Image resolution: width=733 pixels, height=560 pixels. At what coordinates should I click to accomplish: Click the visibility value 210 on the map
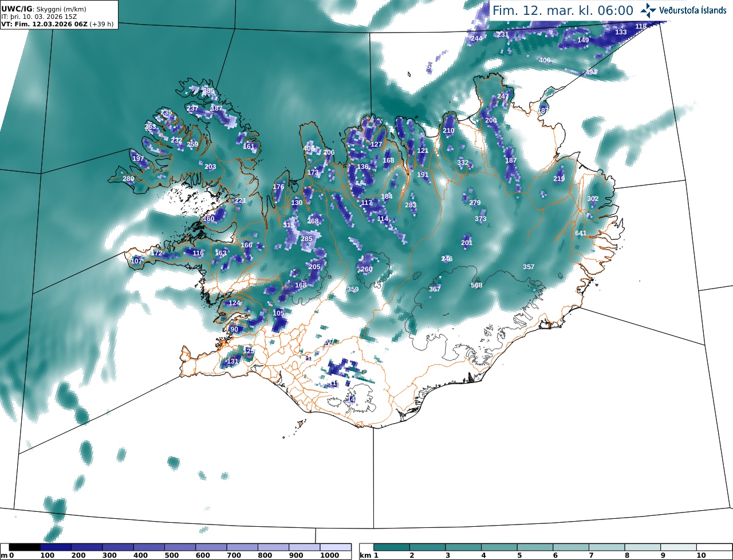(x=448, y=131)
